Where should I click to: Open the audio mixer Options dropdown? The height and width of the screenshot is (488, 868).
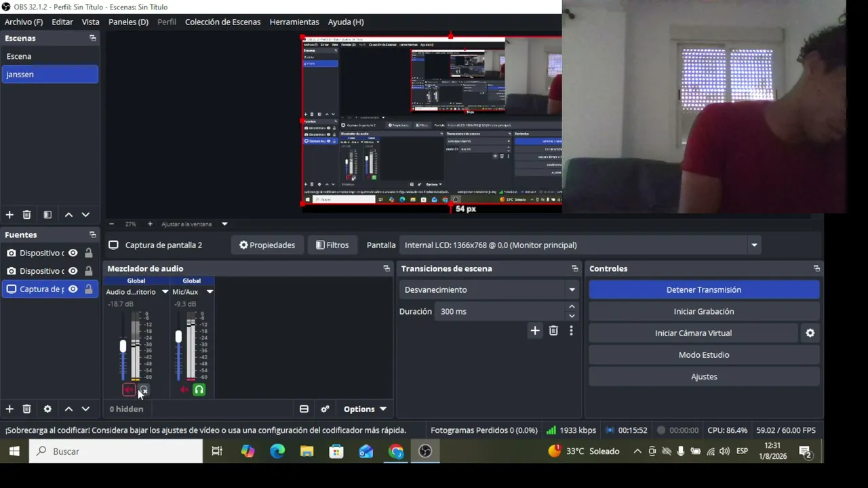(365, 409)
